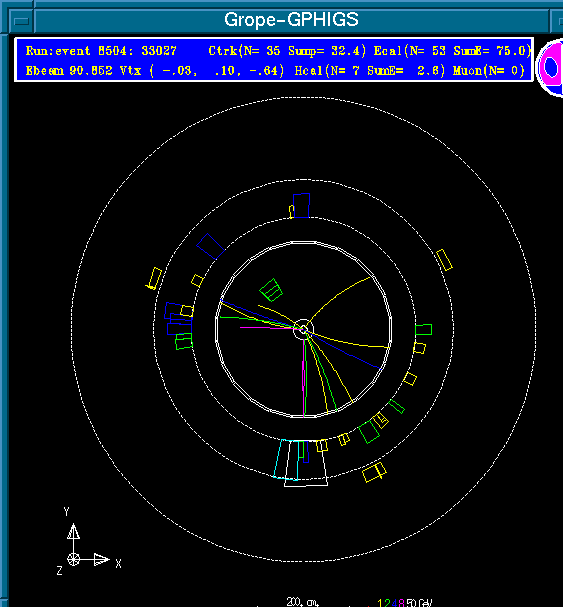
Task: Click the Z axis origin circle marker
Action: tap(73, 559)
